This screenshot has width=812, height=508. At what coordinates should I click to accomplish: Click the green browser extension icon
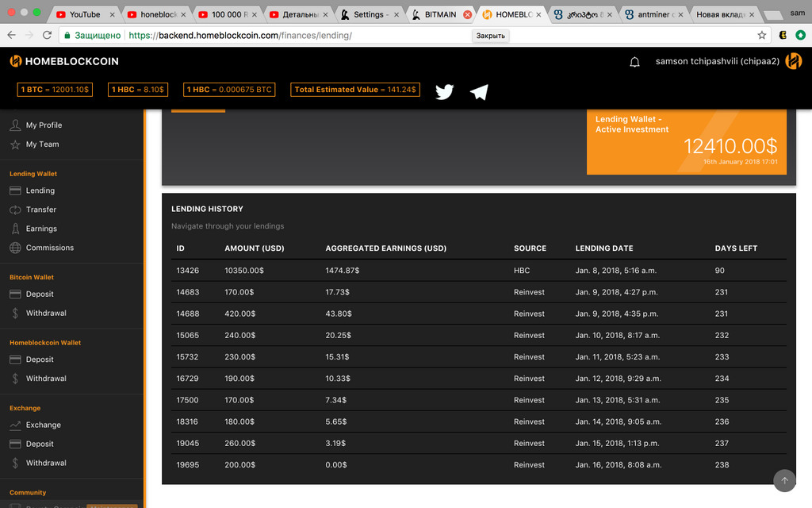(801, 35)
